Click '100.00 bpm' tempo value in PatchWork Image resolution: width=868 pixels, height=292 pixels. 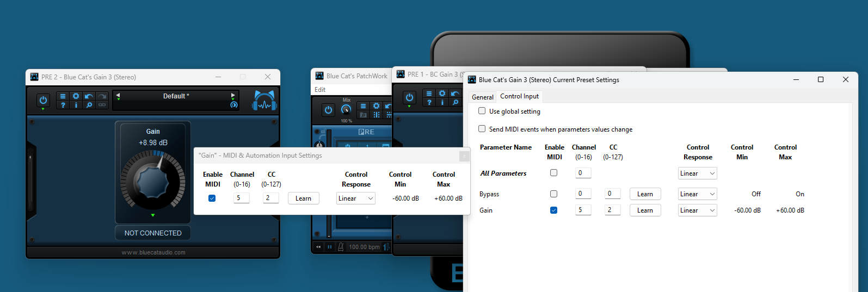tap(364, 247)
